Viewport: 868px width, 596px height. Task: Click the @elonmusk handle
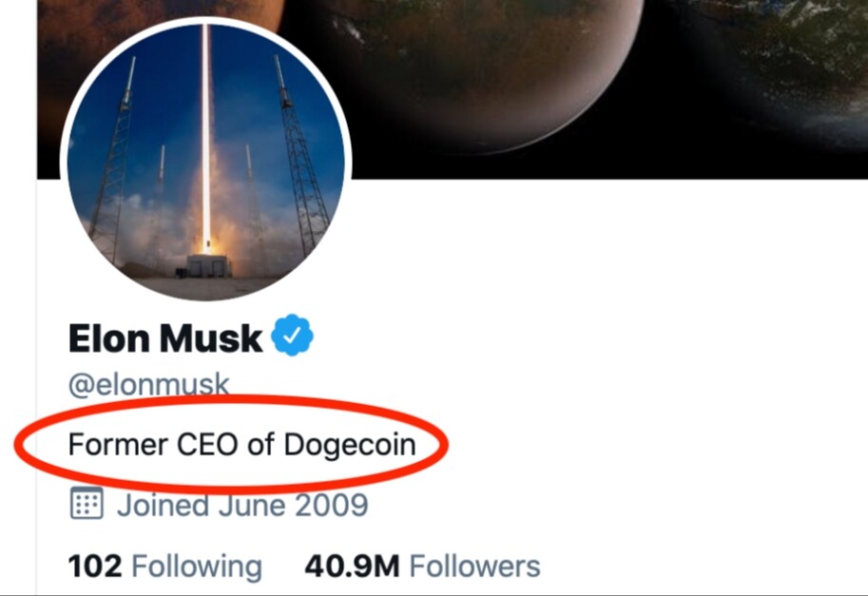pyautogui.click(x=148, y=385)
